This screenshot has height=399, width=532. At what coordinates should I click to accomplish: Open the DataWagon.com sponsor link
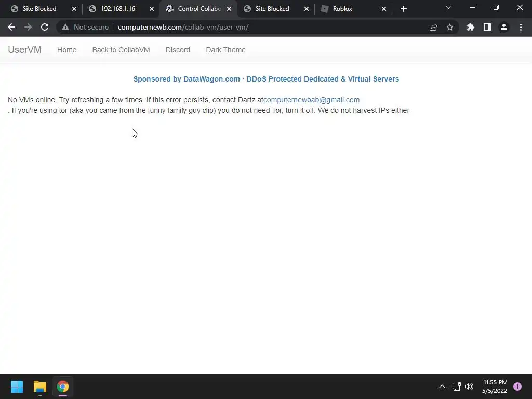coord(266,79)
